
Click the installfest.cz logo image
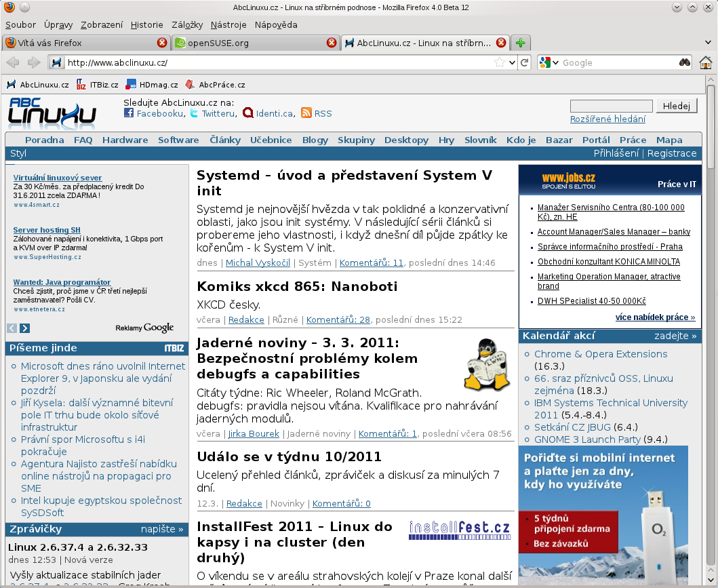point(459,530)
